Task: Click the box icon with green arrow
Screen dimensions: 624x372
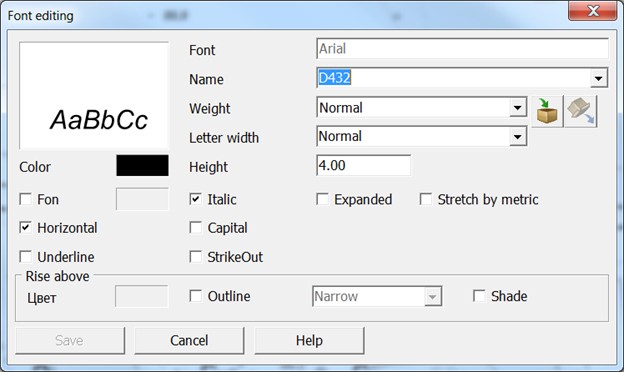Action: (547, 111)
